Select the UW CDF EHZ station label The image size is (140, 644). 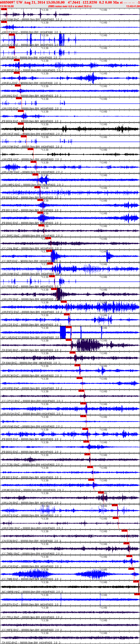pos(31,325)
